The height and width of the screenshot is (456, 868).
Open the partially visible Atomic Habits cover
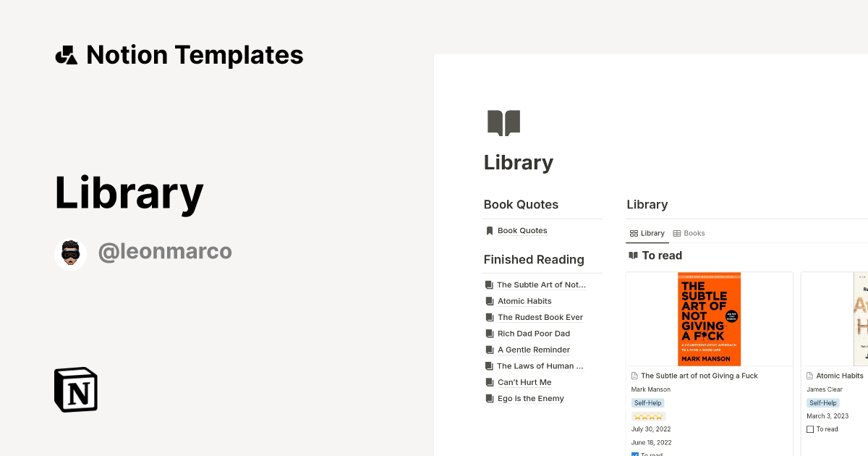point(860,319)
